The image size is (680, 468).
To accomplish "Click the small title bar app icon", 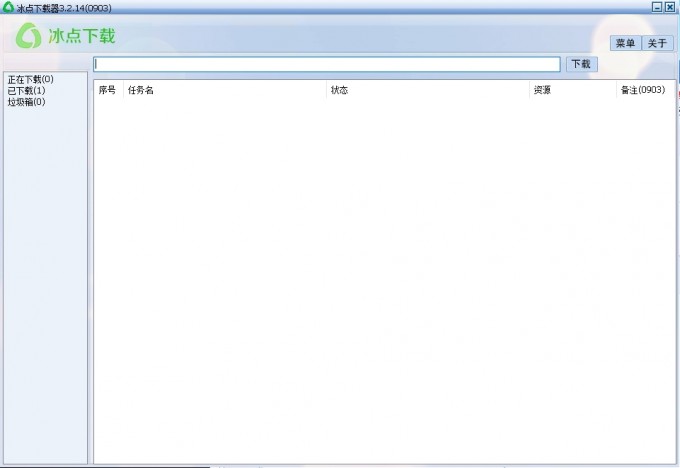I will click(8, 7).
